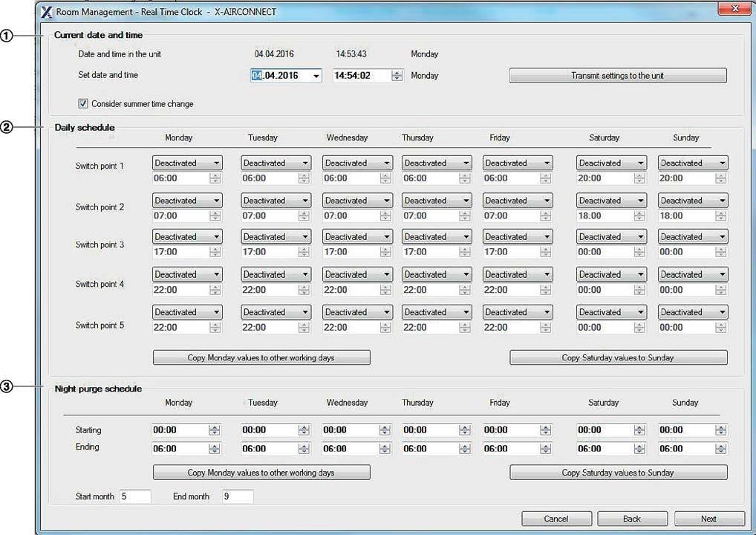This screenshot has width=756, height=535.
Task: Copy Monday values in Night purge schedule
Action: click(x=261, y=473)
